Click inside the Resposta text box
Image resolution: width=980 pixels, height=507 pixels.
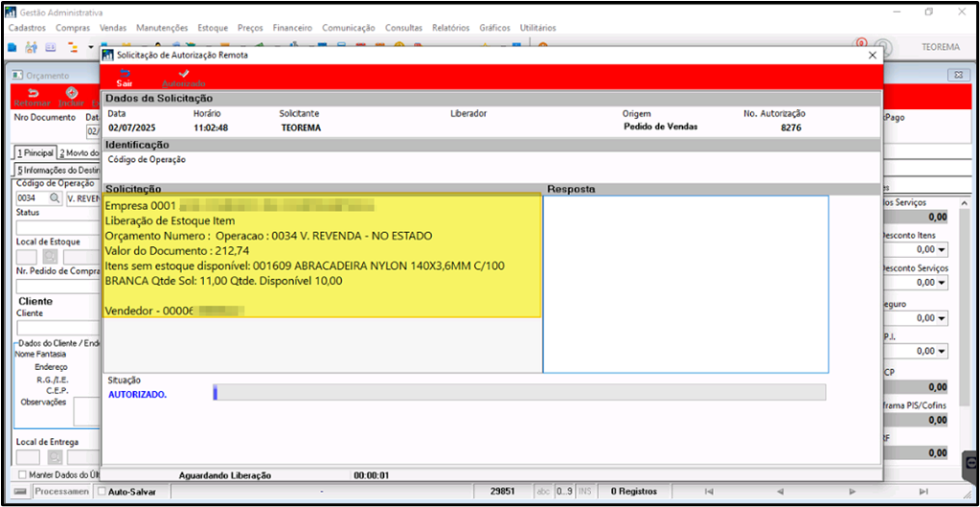[x=686, y=285]
